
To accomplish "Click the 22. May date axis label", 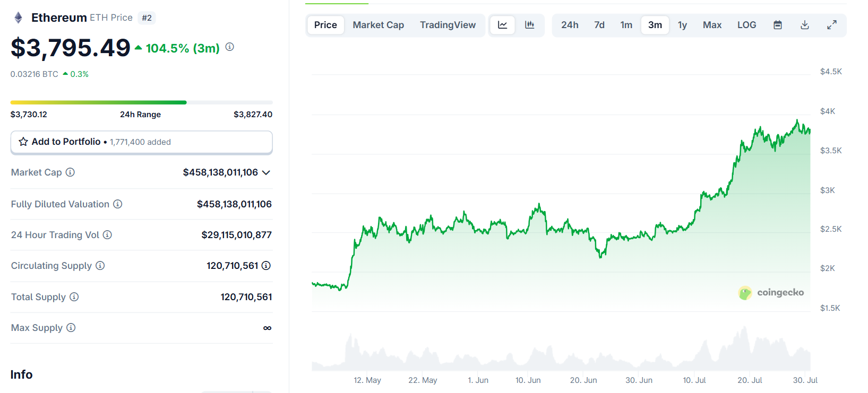I will (423, 380).
